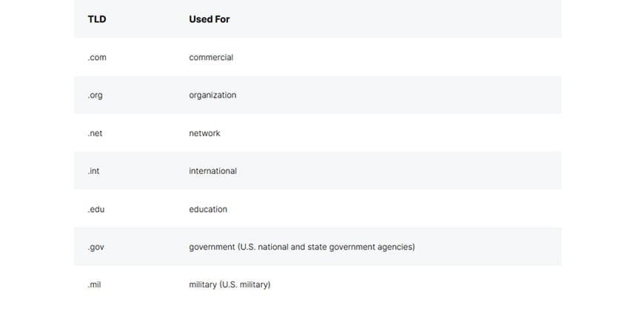The image size is (644, 311).
Task: Click the .int TLD cell
Action: [x=93, y=171]
